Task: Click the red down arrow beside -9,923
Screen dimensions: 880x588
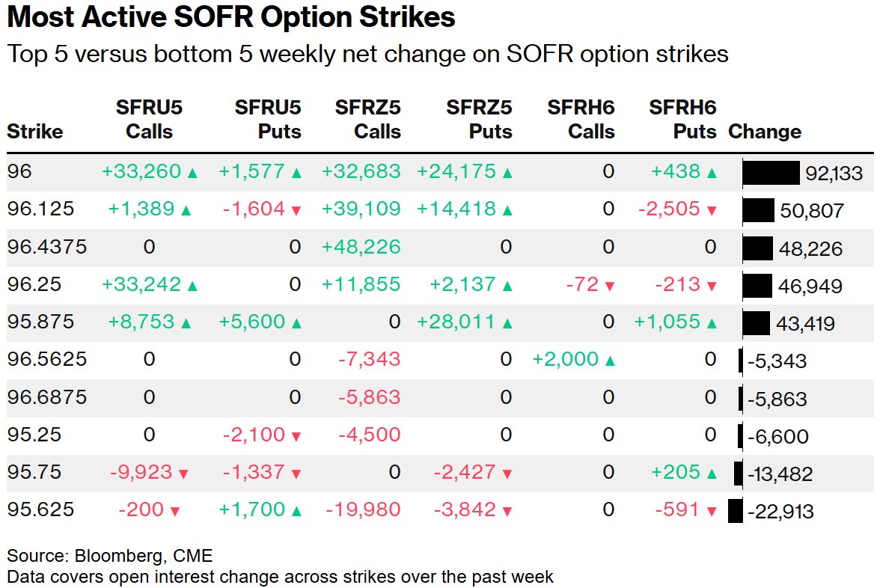Action: [183, 474]
